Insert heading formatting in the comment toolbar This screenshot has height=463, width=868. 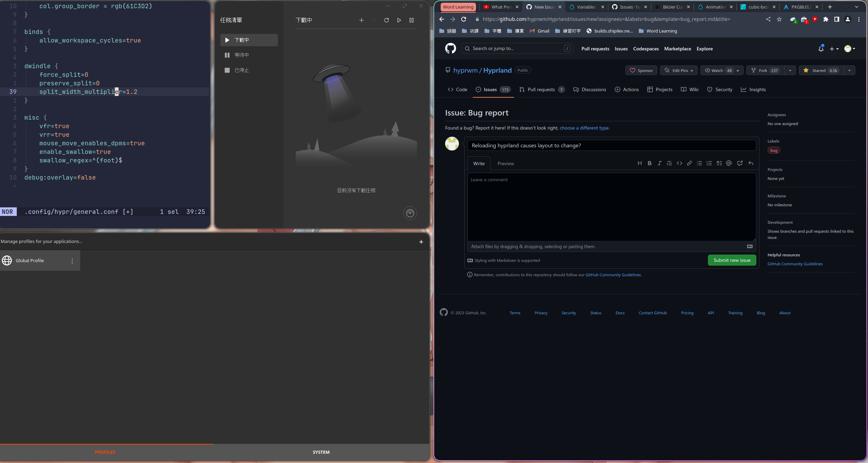(x=639, y=163)
